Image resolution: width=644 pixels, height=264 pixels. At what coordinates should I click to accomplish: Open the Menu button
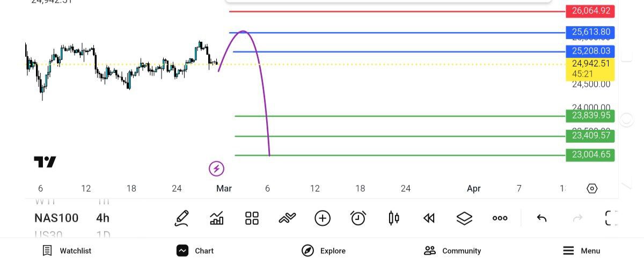(581, 251)
